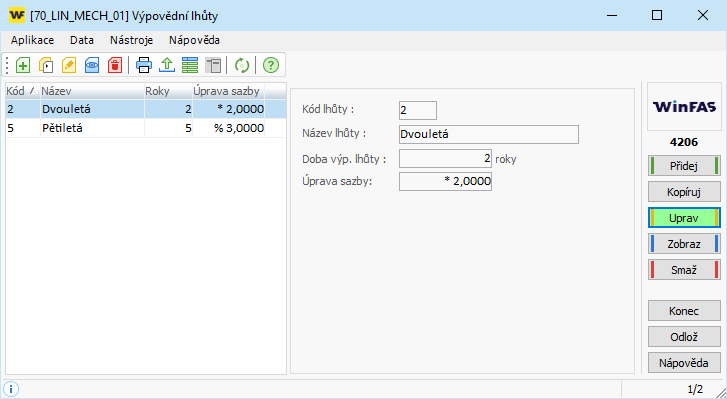Sort by the Úprava sazby column header
The image size is (727, 399).
click(229, 91)
